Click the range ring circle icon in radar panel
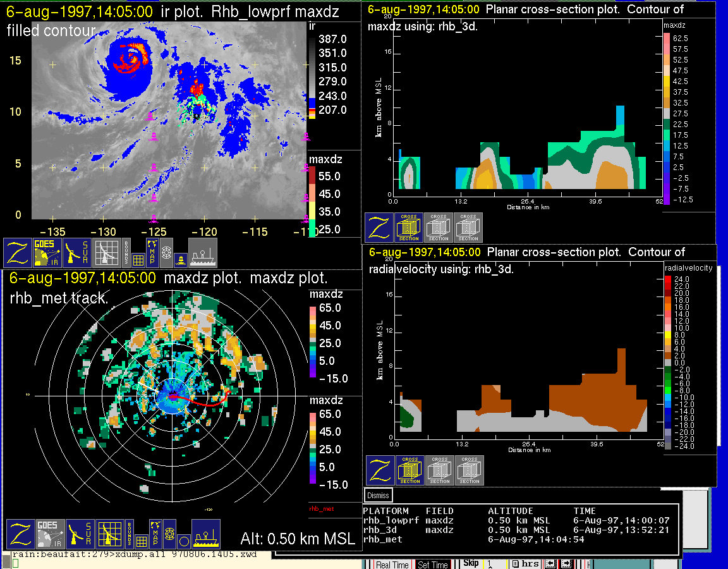 point(183,541)
